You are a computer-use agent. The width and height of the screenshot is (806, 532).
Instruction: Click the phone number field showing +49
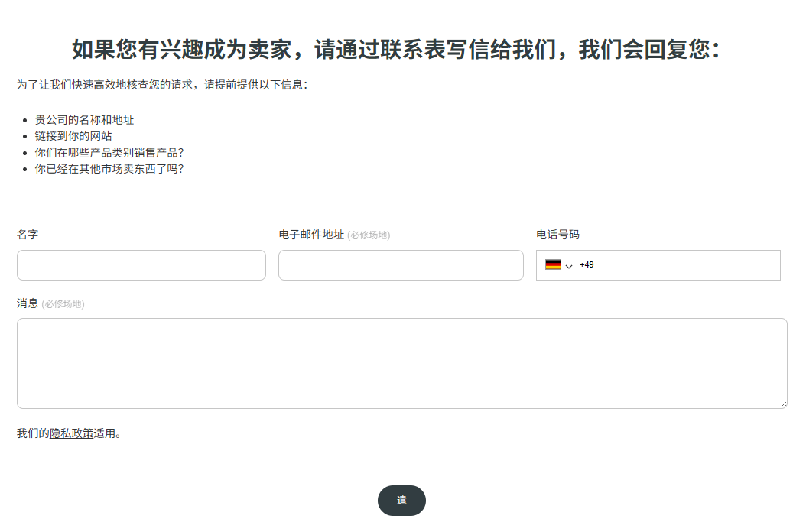(x=677, y=265)
